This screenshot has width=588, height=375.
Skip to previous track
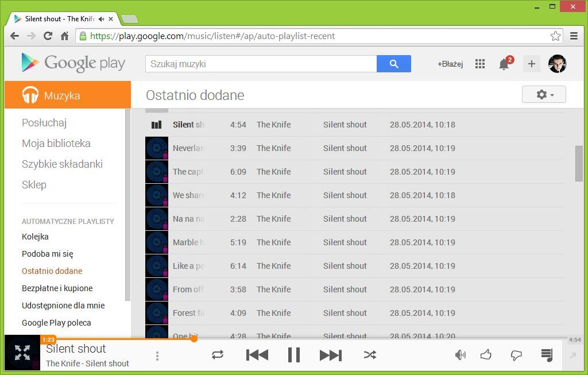pyautogui.click(x=257, y=355)
